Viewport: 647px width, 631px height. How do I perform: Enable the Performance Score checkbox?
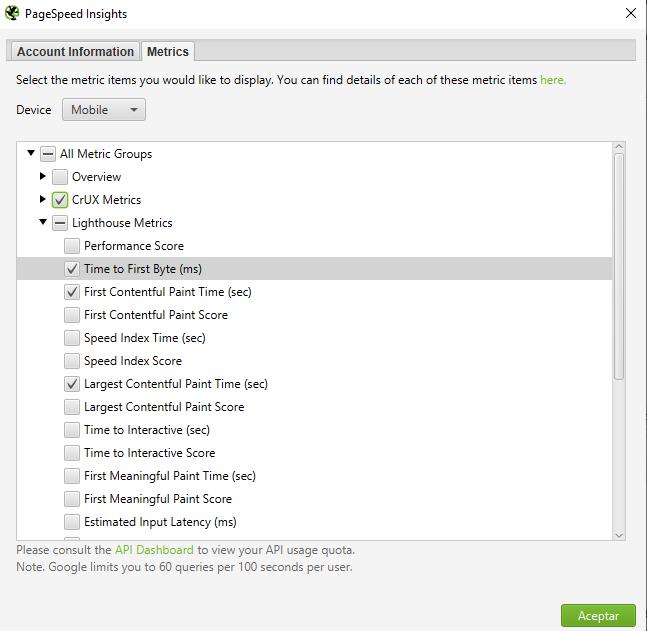[x=72, y=246]
